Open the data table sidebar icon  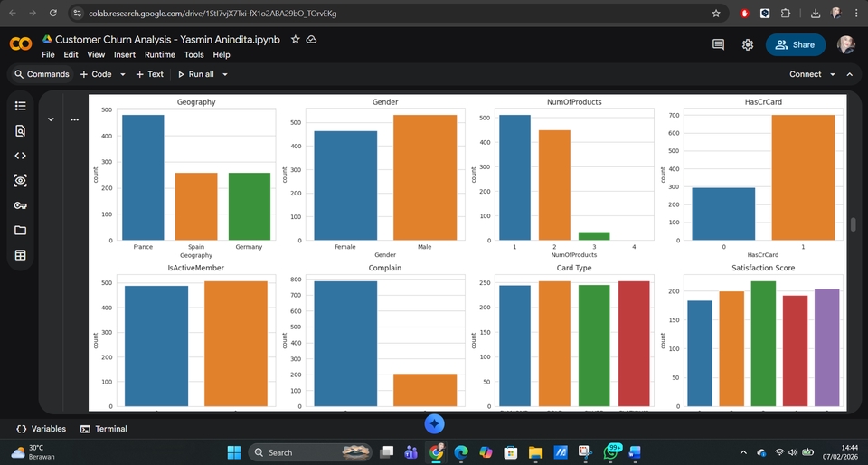(21, 255)
